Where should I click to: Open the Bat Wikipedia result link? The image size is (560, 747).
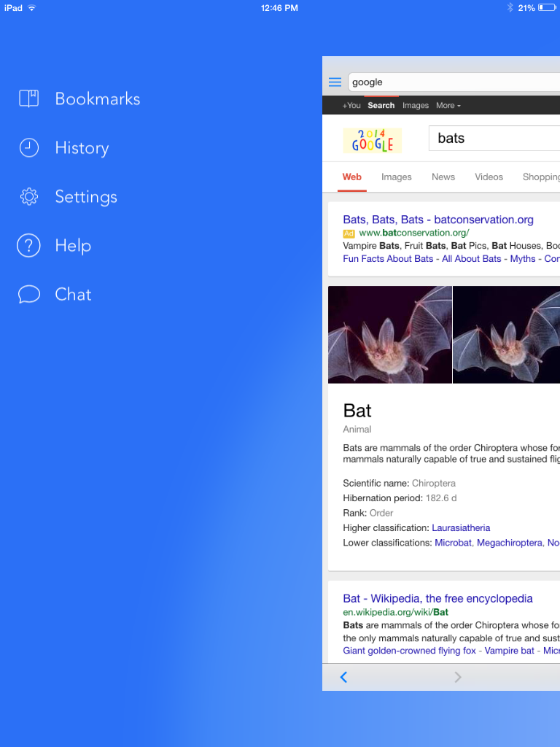437,599
